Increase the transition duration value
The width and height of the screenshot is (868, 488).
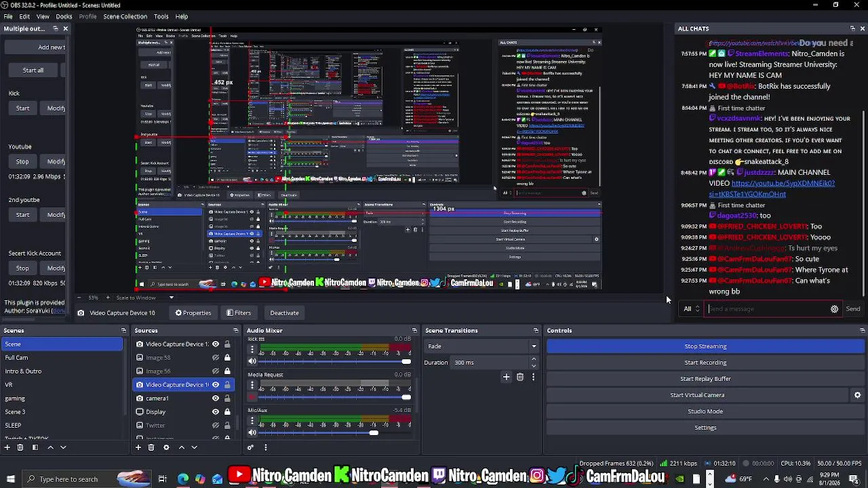click(x=534, y=359)
